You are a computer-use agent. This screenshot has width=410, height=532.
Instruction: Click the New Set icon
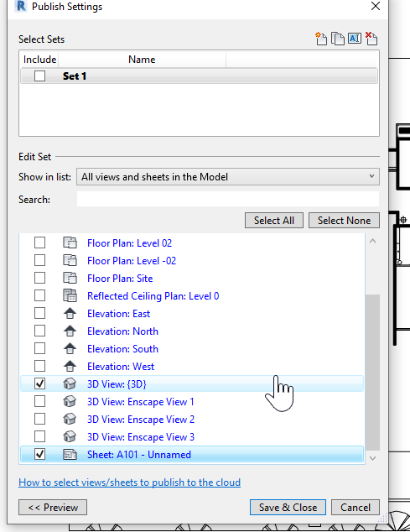click(x=321, y=39)
